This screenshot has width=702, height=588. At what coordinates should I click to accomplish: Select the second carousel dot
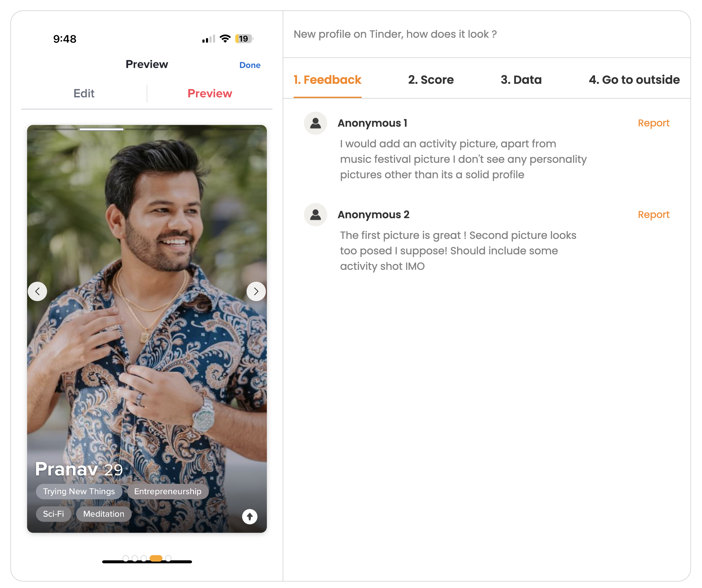[x=135, y=559]
